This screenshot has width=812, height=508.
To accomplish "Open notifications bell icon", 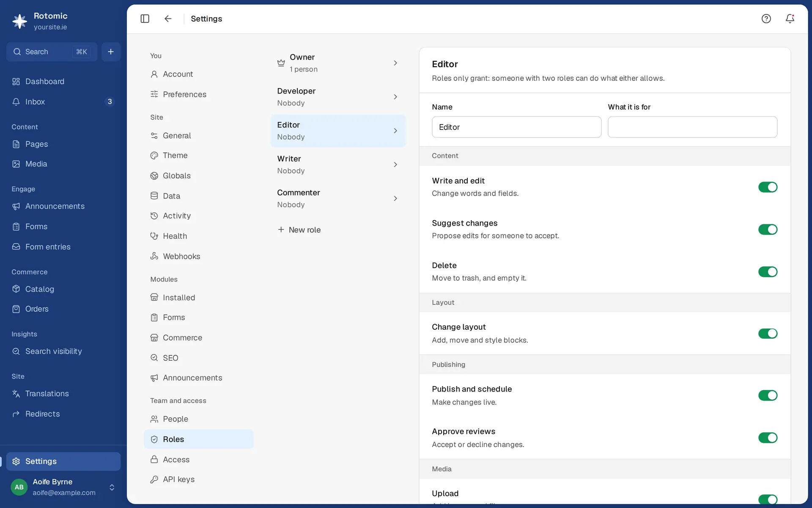I will click(790, 19).
